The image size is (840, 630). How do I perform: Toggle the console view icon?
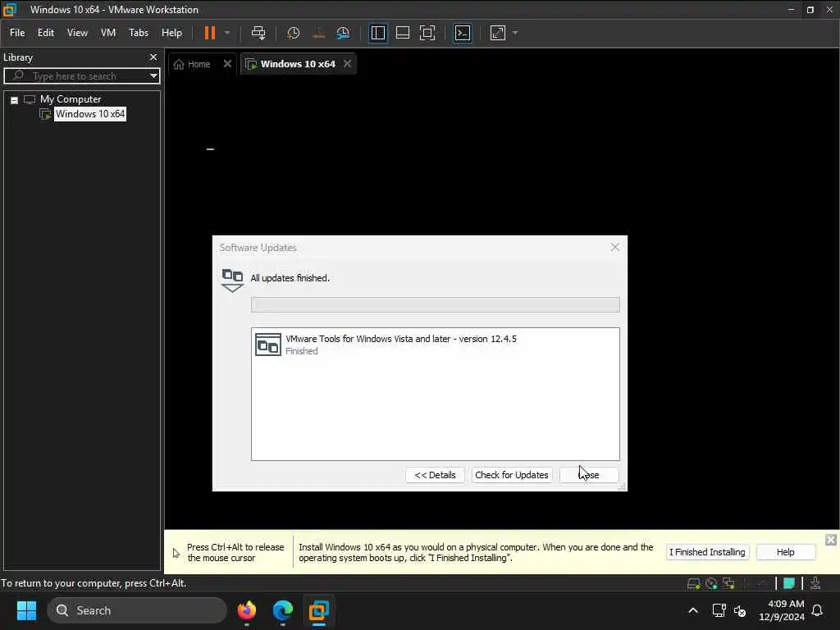[463, 33]
